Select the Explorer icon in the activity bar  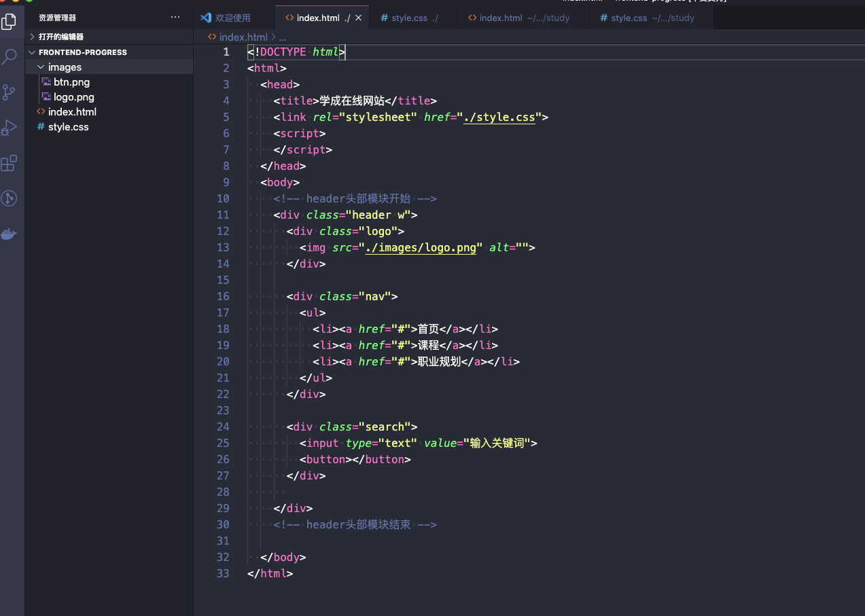pyautogui.click(x=10, y=22)
